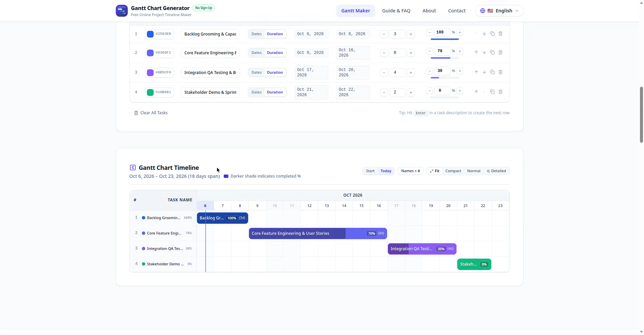Open start date Oct 17, 2026 picker

coord(311,72)
